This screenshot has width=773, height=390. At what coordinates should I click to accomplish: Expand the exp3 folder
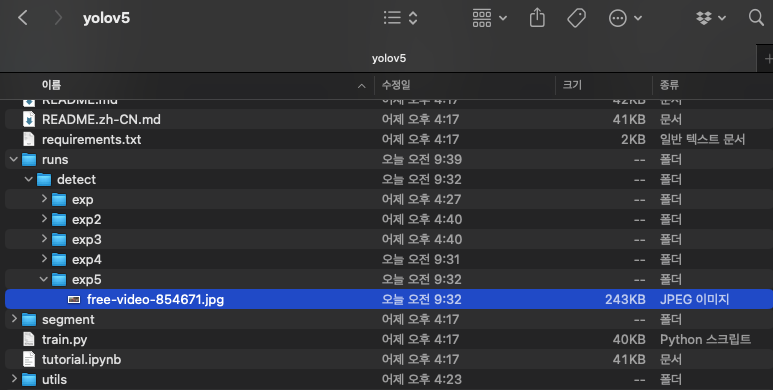(x=44, y=239)
